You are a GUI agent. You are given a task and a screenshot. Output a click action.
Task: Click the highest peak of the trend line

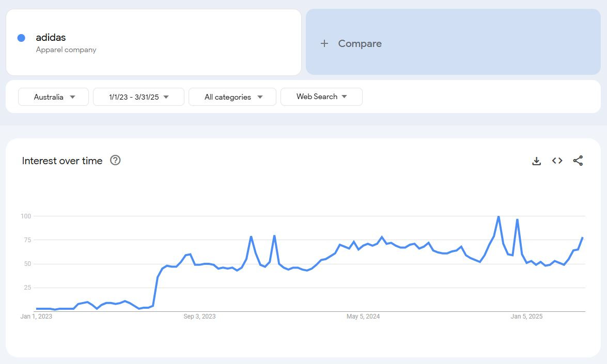(498, 217)
